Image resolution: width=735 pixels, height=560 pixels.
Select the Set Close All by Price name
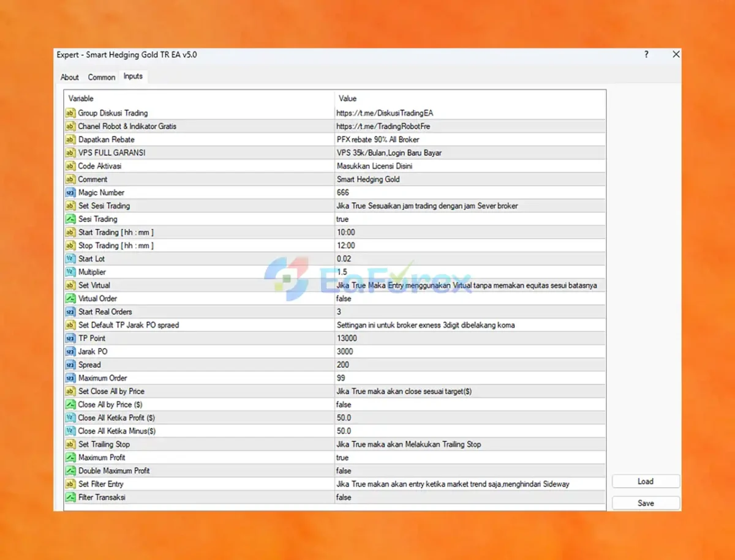click(111, 391)
